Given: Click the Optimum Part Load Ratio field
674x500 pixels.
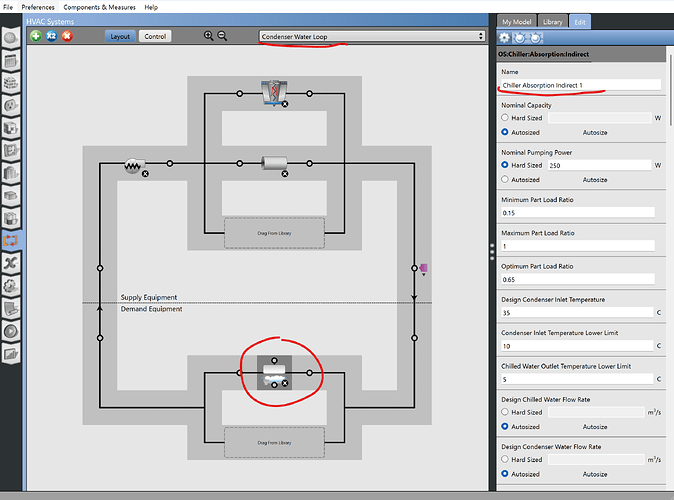Looking at the screenshot, I should pyautogui.click(x=578, y=279).
